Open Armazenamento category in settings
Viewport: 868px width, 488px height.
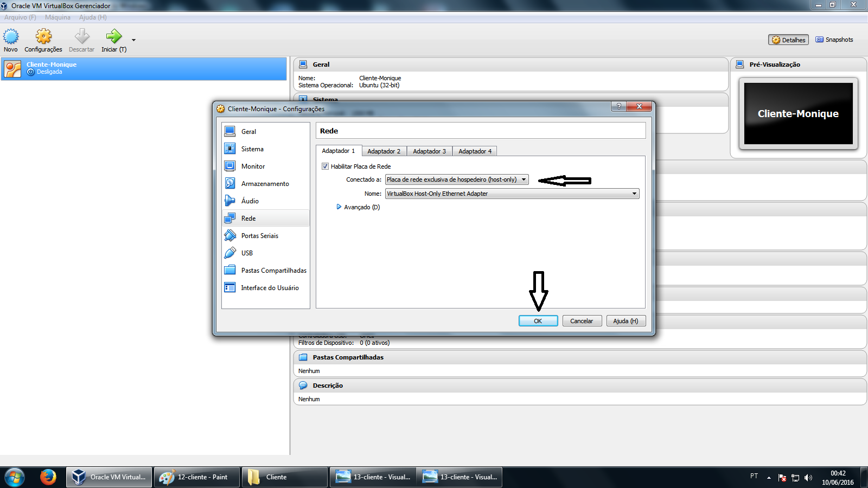pyautogui.click(x=266, y=183)
